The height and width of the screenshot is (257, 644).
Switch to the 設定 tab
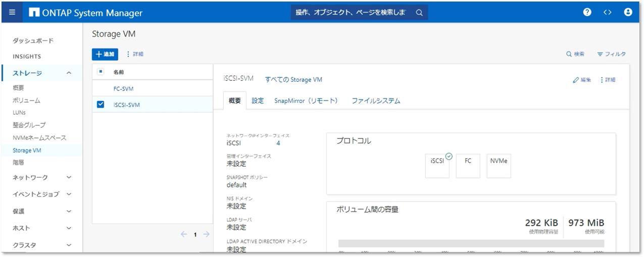[x=258, y=100]
